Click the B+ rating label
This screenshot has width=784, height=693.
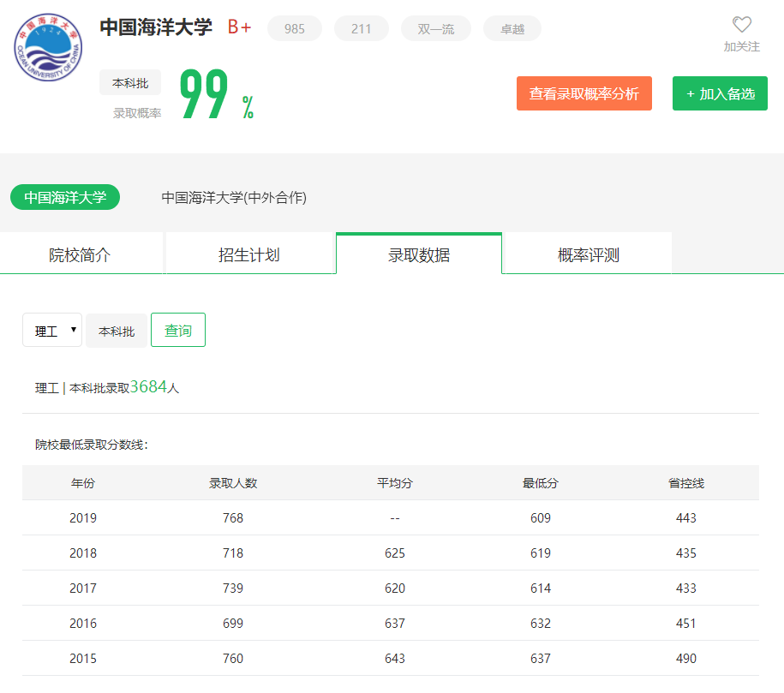[239, 27]
